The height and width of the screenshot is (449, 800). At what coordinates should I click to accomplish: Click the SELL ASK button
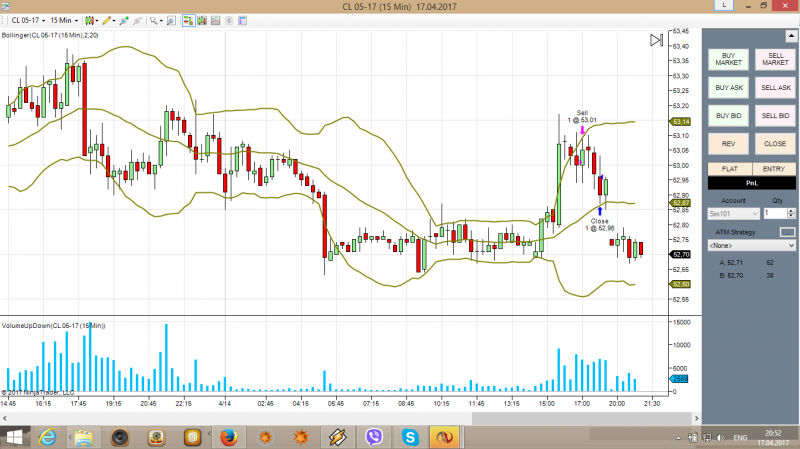pyautogui.click(x=775, y=88)
